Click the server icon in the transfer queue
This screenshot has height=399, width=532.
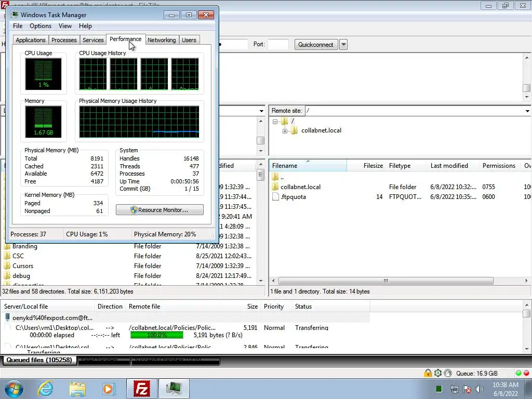coord(7,317)
